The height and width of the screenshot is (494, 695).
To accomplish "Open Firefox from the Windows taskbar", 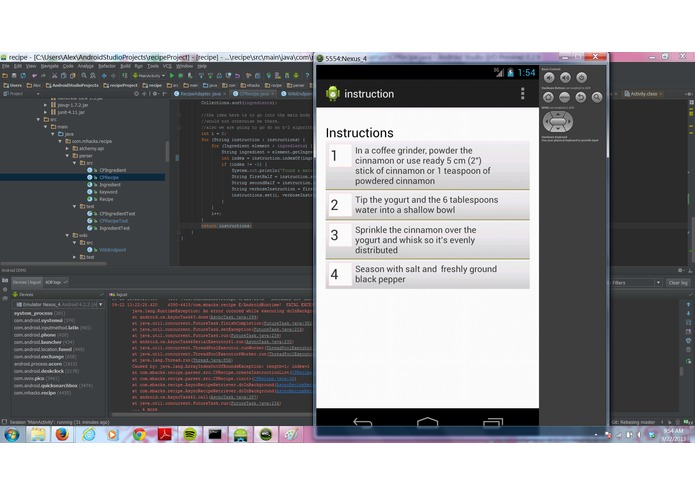I will point(62,434).
